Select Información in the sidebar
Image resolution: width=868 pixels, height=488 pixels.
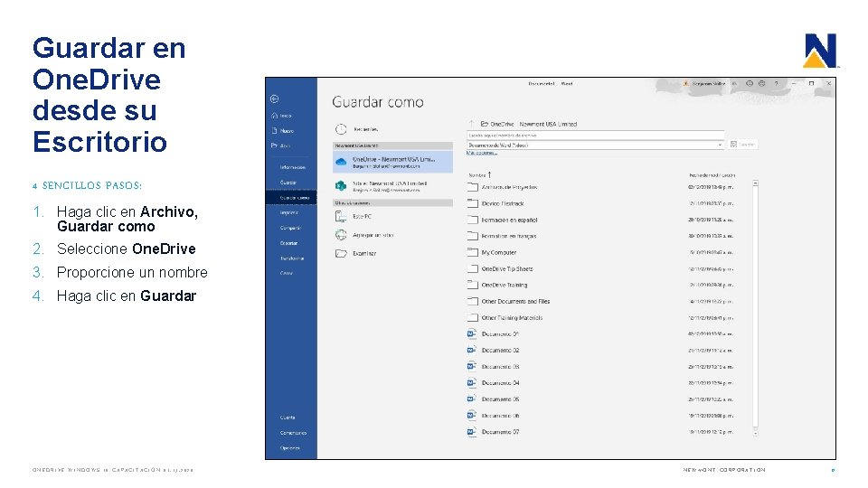pyautogui.click(x=292, y=167)
